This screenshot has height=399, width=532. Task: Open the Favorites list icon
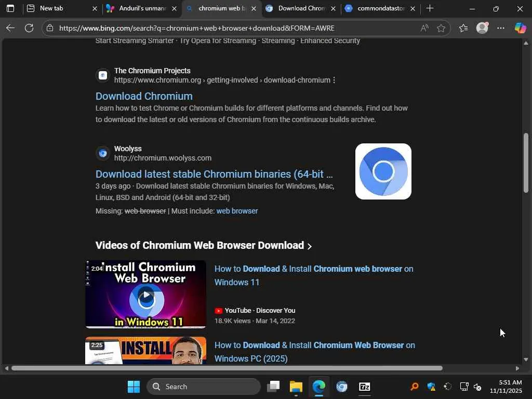tap(463, 28)
